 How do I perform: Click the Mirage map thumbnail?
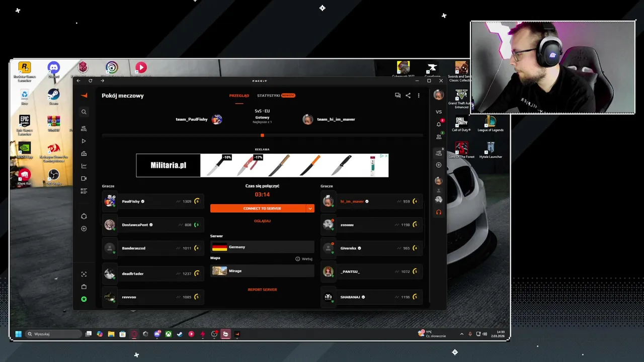pos(219,271)
